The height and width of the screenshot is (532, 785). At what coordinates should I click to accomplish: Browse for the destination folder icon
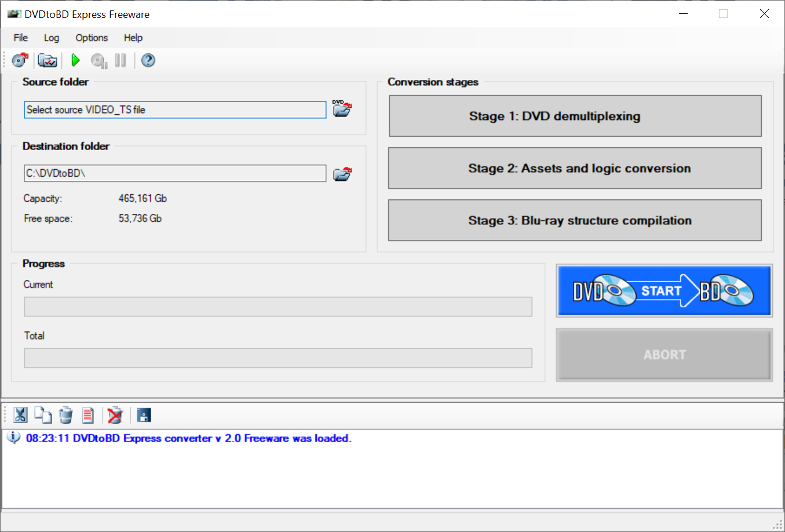(x=342, y=174)
